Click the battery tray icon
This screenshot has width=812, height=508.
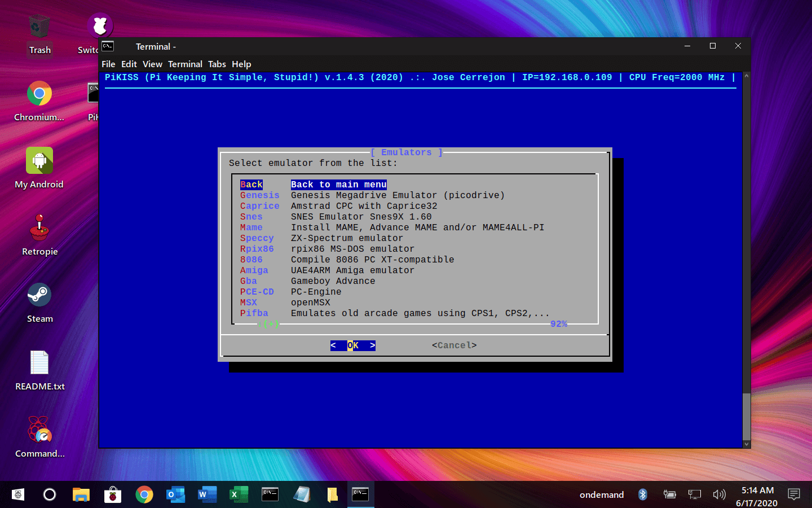point(669,494)
